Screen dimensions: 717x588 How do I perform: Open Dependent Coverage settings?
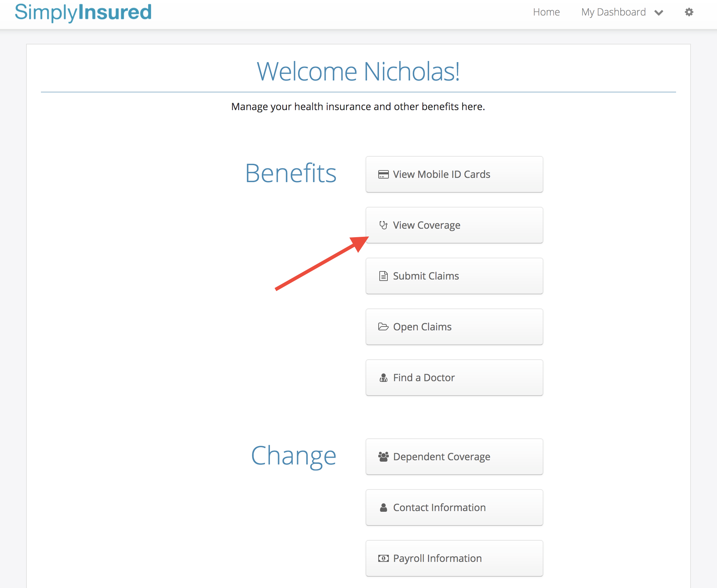coord(454,457)
